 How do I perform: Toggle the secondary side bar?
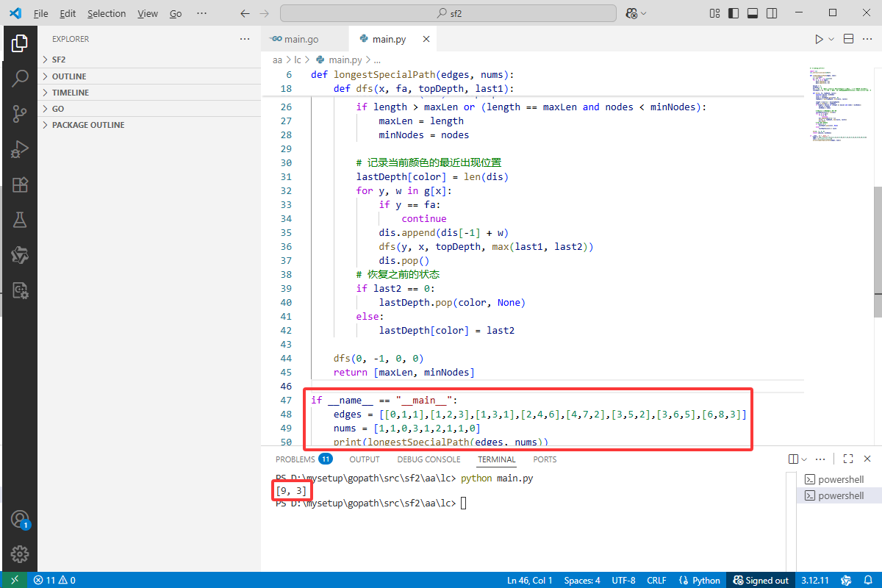coord(772,13)
